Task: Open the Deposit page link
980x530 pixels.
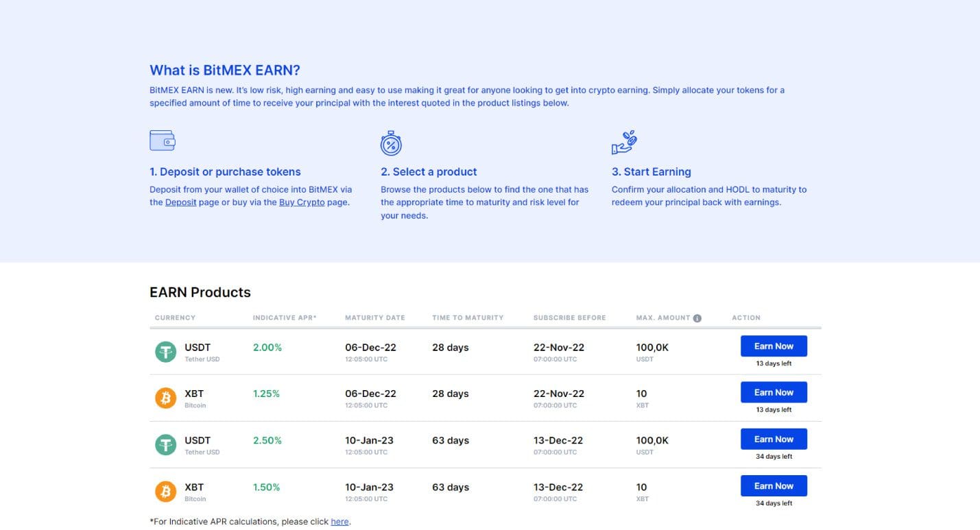Action: pos(181,202)
